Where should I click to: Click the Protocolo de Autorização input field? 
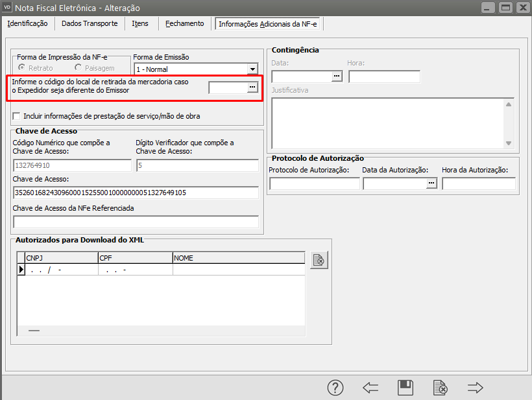click(x=314, y=184)
